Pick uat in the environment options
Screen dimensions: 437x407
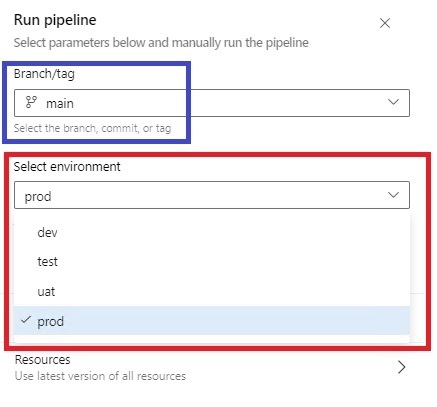[212, 291]
